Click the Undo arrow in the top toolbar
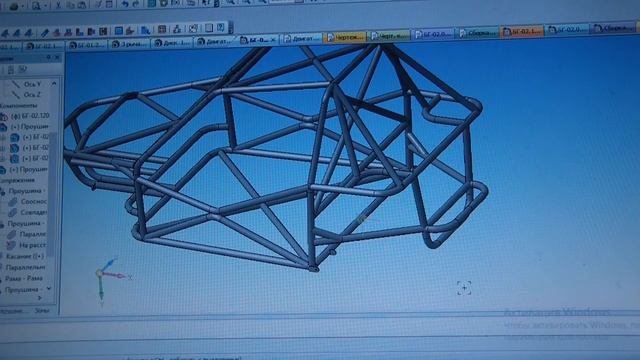 (x=125, y=4)
